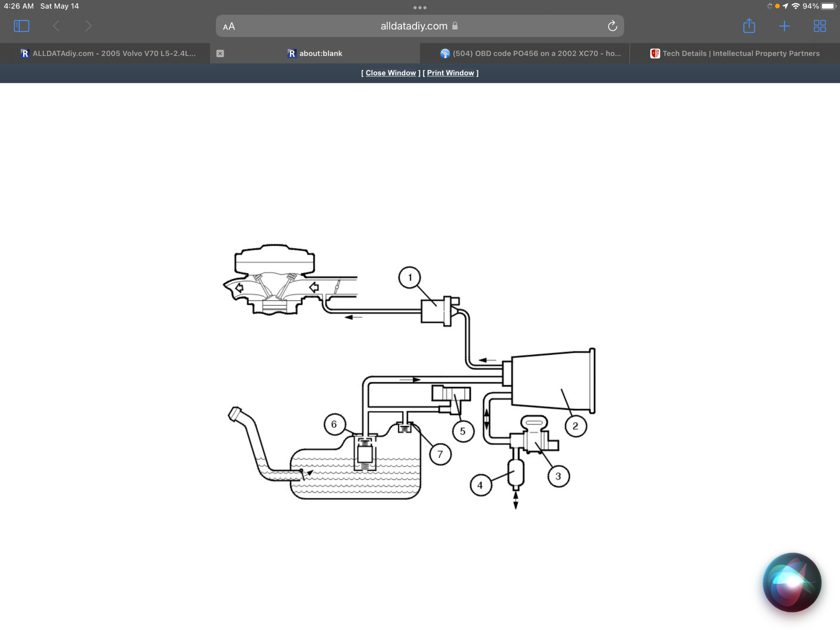
Task: Tap the alldatadiy.com address field
Action: tap(414, 26)
